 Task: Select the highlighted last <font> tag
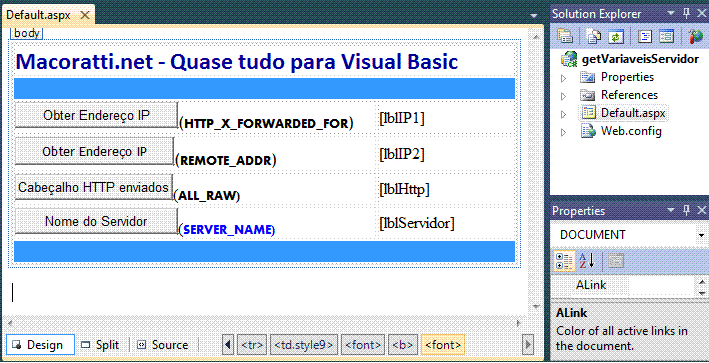pos(443,345)
